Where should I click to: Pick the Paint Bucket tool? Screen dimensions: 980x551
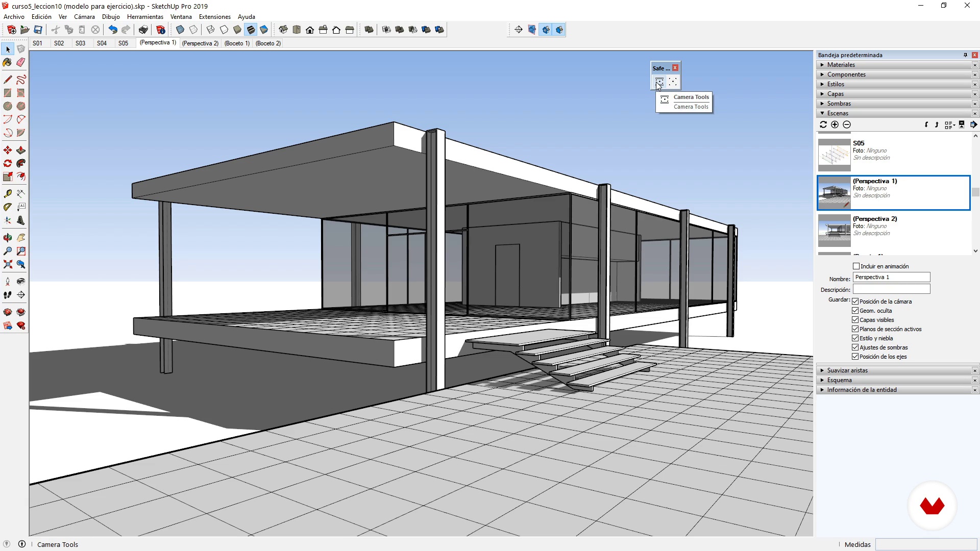pos(8,62)
